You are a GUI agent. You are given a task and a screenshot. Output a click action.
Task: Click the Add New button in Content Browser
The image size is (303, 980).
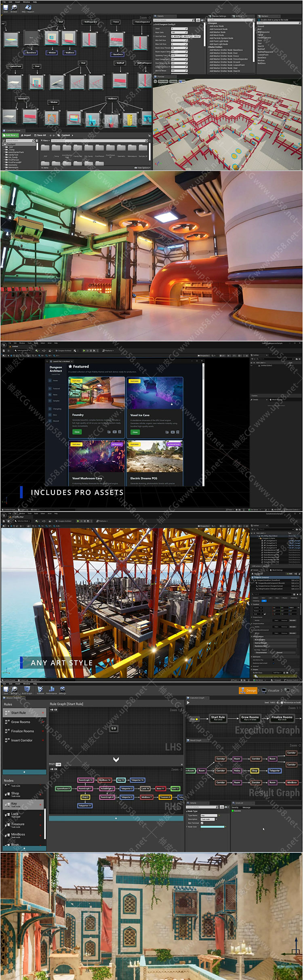click(x=11, y=135)
